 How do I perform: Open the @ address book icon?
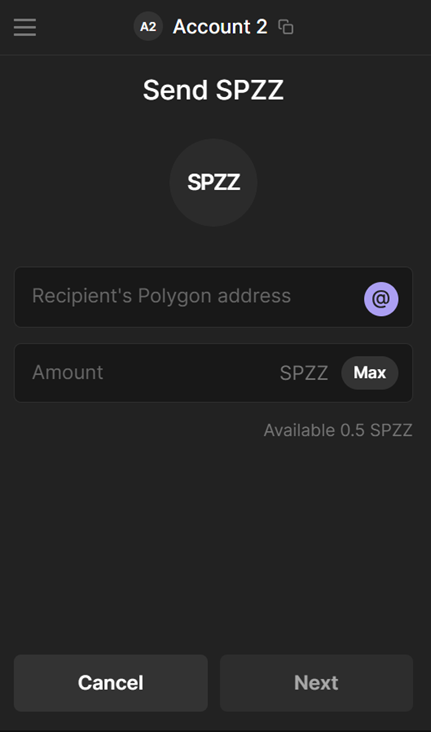click(381, 299)
